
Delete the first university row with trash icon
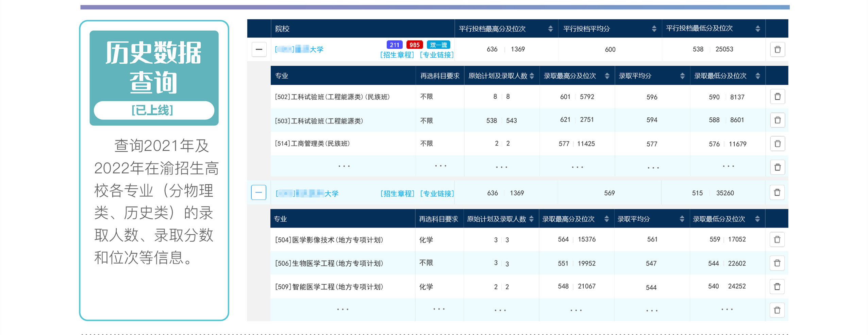777,49
